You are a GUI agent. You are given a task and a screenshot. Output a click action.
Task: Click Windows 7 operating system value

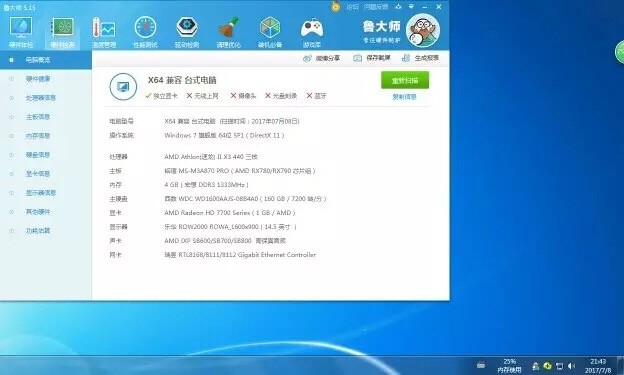click(x=224, y=135)
